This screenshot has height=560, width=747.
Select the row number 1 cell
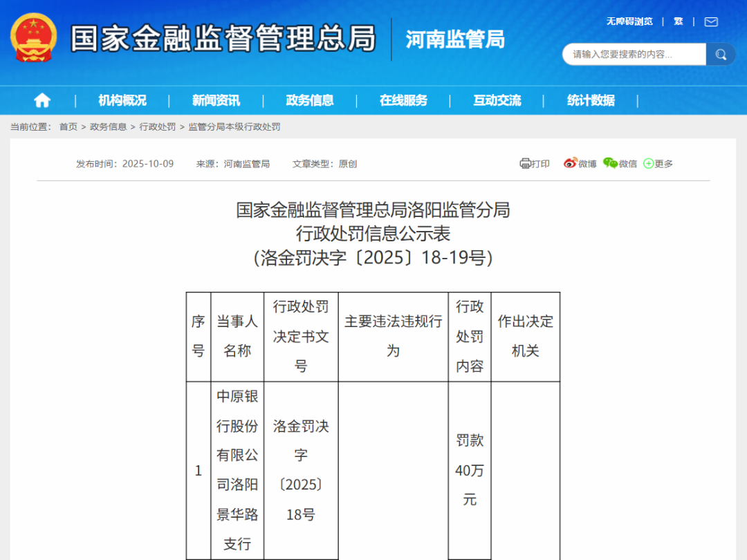click(x=199, y=471)
